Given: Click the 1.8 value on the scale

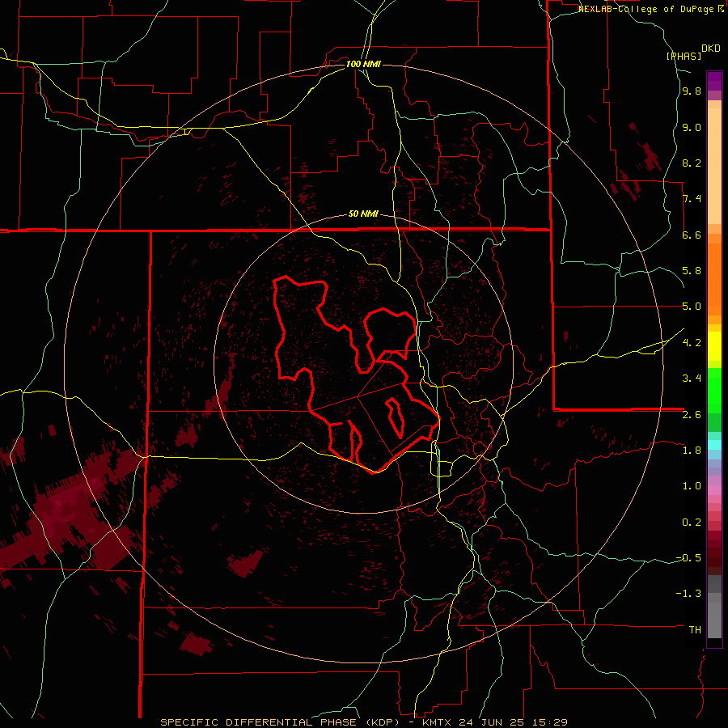Looking at the screenshot, I should (692, 451).
